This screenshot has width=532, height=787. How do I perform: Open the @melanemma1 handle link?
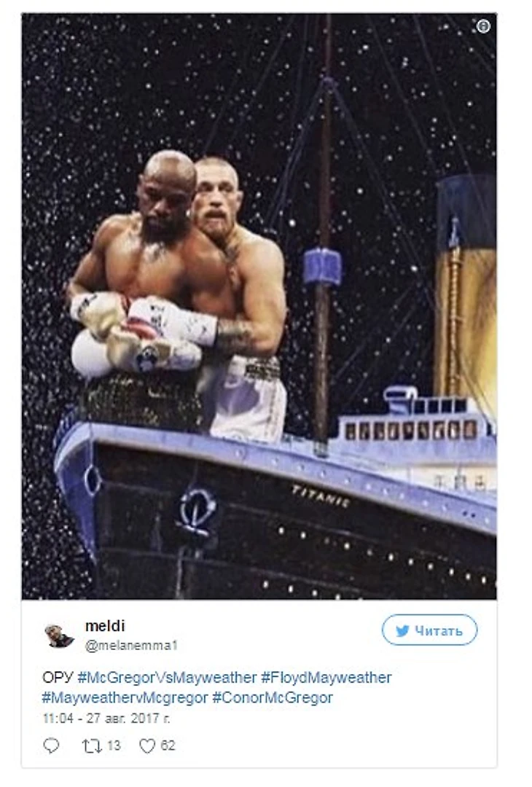[131, 646]
